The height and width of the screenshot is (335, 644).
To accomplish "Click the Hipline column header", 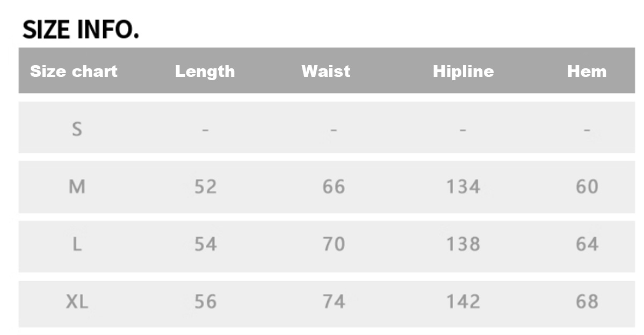I will click(x=463, y=71).
